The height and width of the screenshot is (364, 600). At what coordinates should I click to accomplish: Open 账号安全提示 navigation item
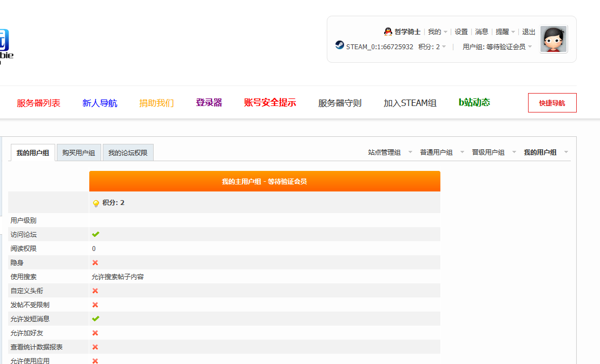pyautogui.click(x=270, y=102)
